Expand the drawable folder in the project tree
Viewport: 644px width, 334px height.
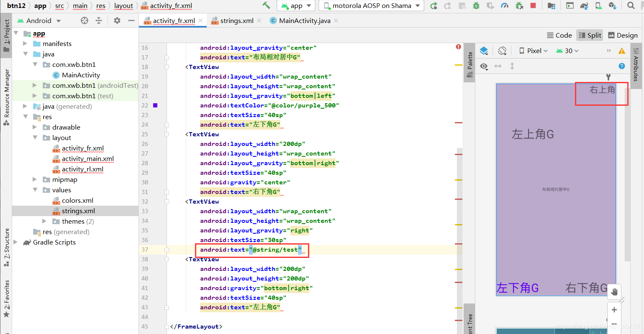pyautogui.click(x=35, y=127)
